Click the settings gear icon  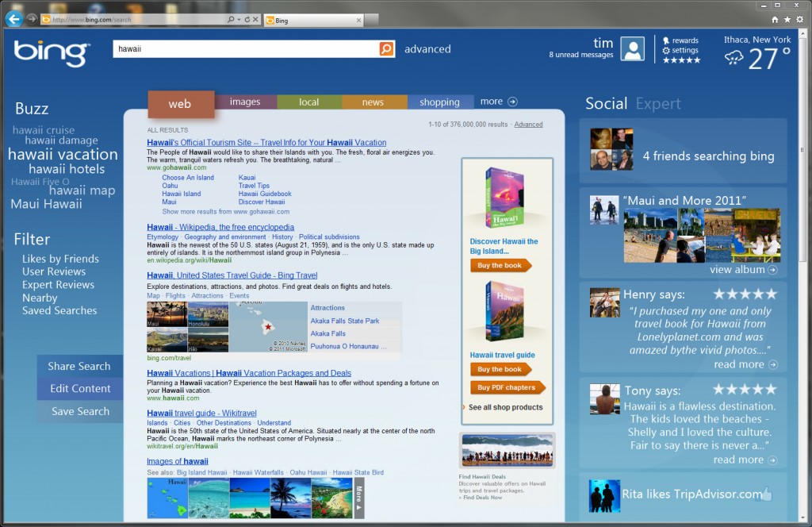(x=666, y=50)
